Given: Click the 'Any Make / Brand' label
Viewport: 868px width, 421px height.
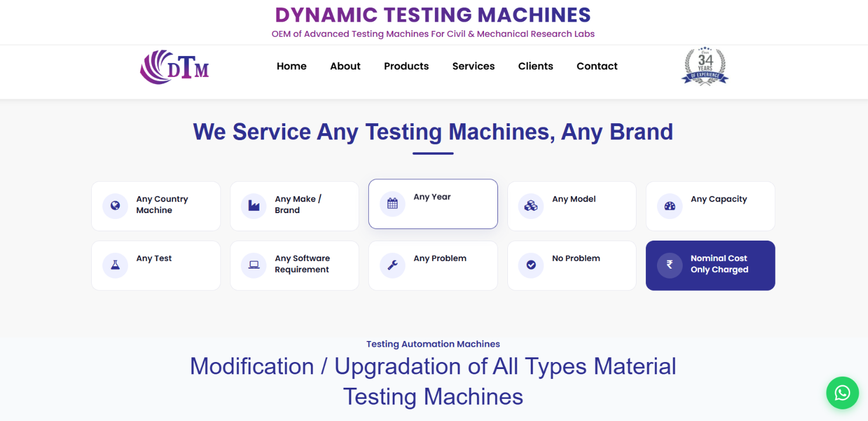Looking at the screenshot, I should pos(298,204).
